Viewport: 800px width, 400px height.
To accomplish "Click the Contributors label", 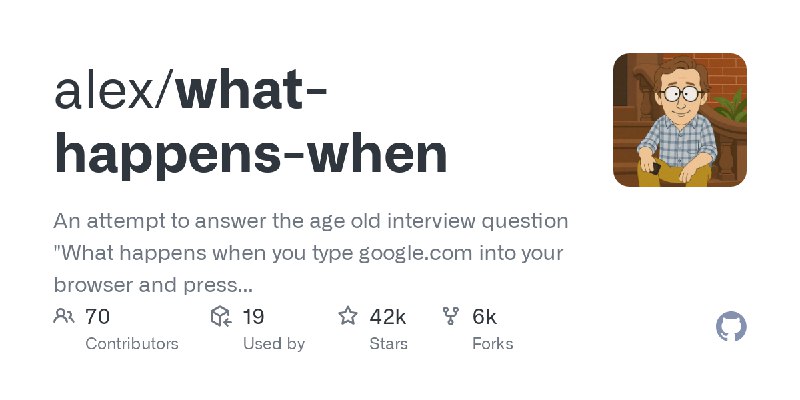I will pos(132,344).
